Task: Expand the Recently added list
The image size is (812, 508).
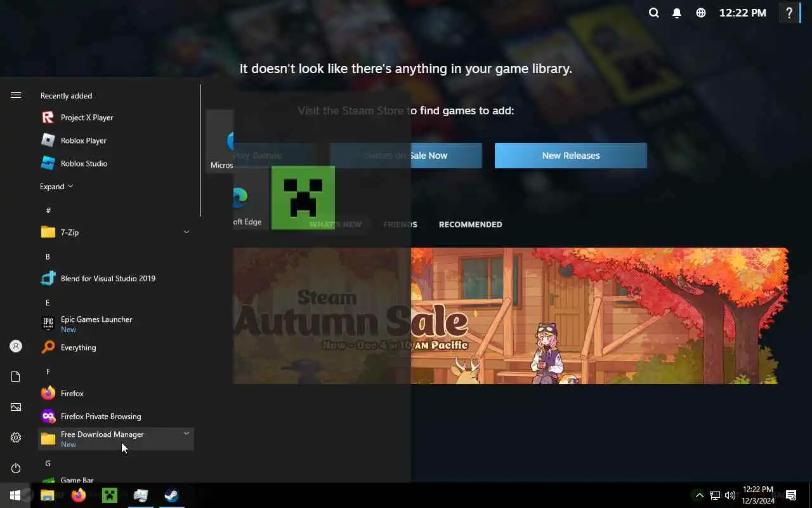Action: point(56,187)
